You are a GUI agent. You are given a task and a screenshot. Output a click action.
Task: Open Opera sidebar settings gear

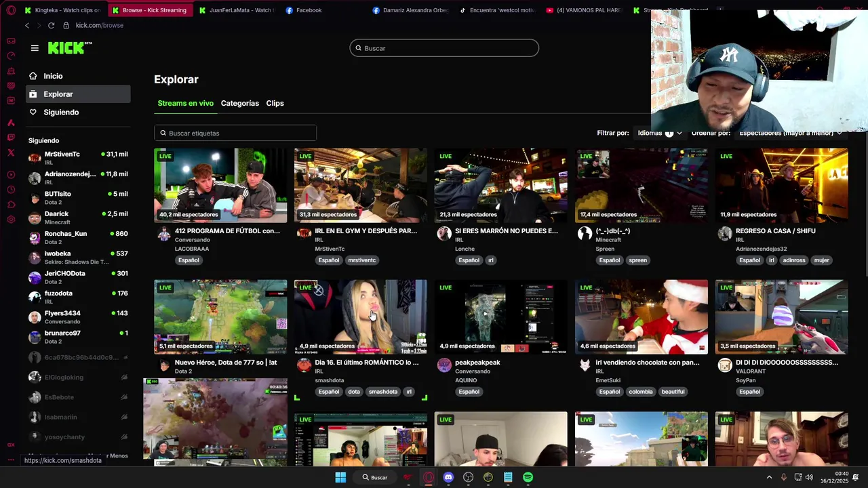(x=11, y=220)
